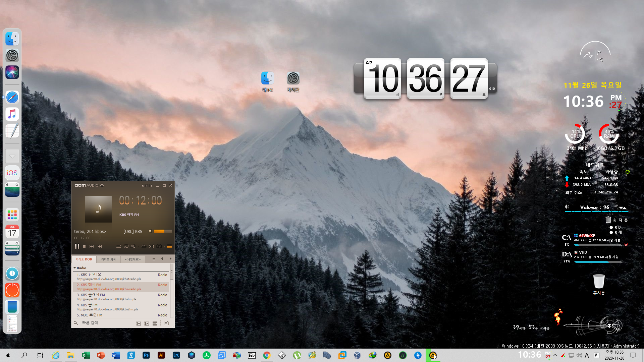
Task: Stop playback in GOM Audio
Action: pyautogui.click(x=85, y=246)
